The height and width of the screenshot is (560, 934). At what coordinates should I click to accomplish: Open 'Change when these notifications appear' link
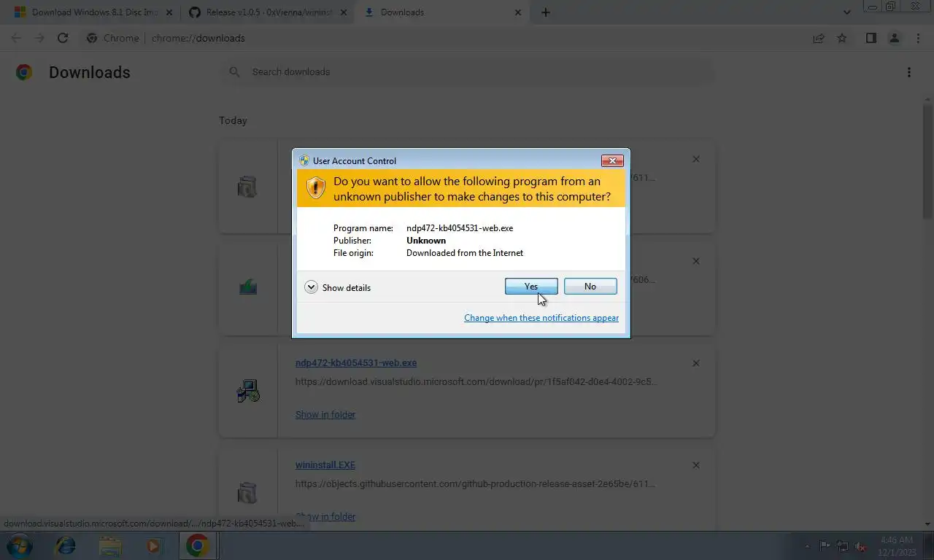click(541, 318)
